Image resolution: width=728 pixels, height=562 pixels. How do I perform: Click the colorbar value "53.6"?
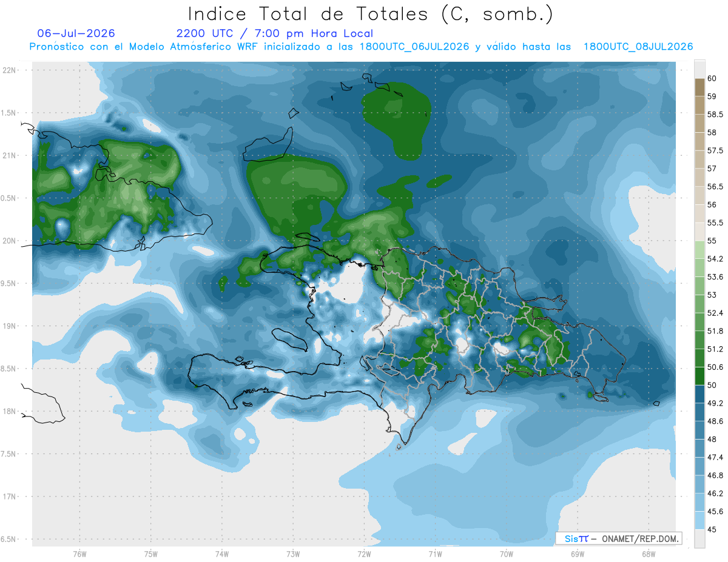[x=716, y=276]
